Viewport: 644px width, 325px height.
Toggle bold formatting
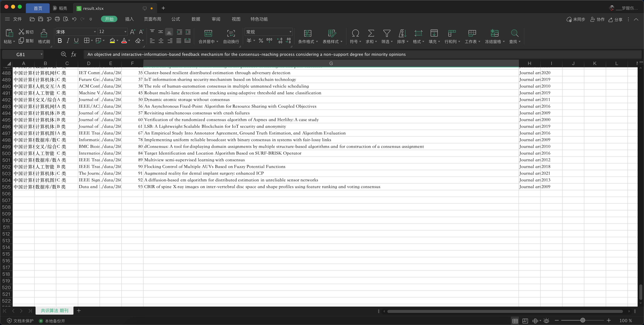tap(60, 41)
